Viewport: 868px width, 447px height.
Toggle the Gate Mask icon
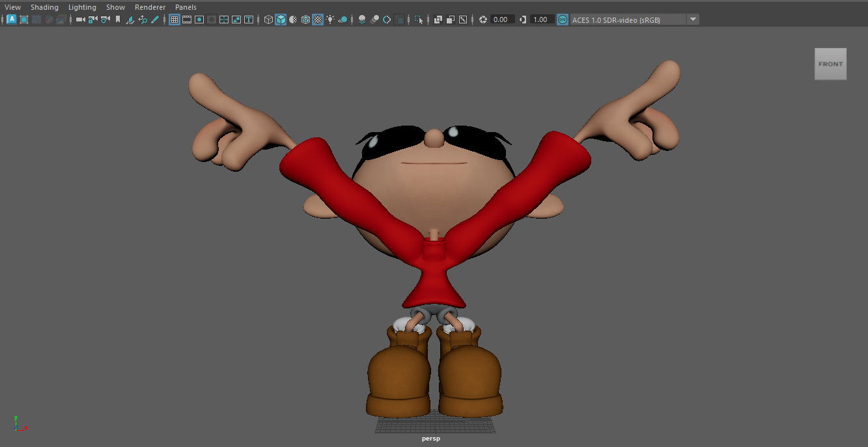(x=212, y=20)
